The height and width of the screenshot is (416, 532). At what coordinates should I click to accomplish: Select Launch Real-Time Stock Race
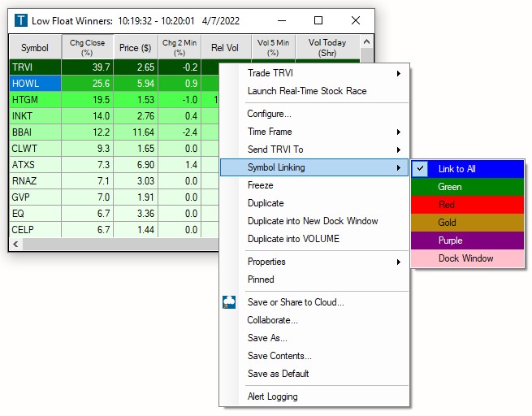point(307,91)
